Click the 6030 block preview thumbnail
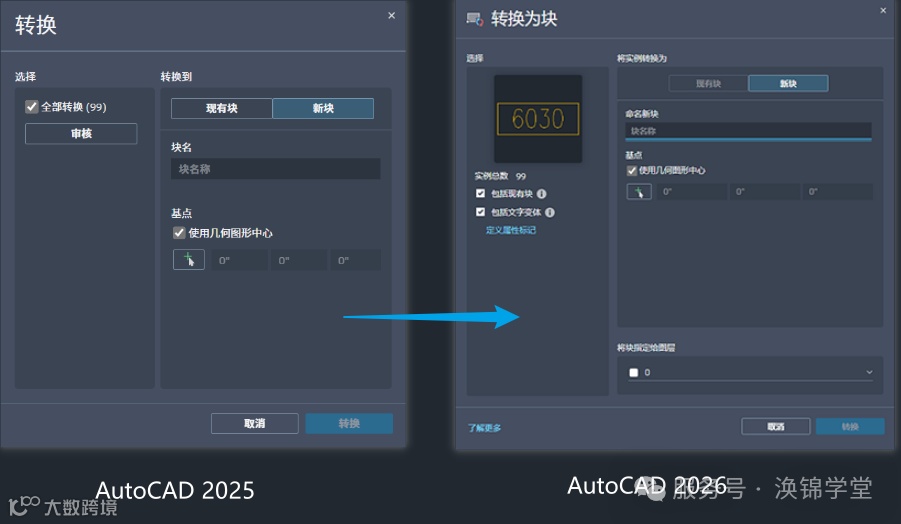901x524 pixels. 538,119
